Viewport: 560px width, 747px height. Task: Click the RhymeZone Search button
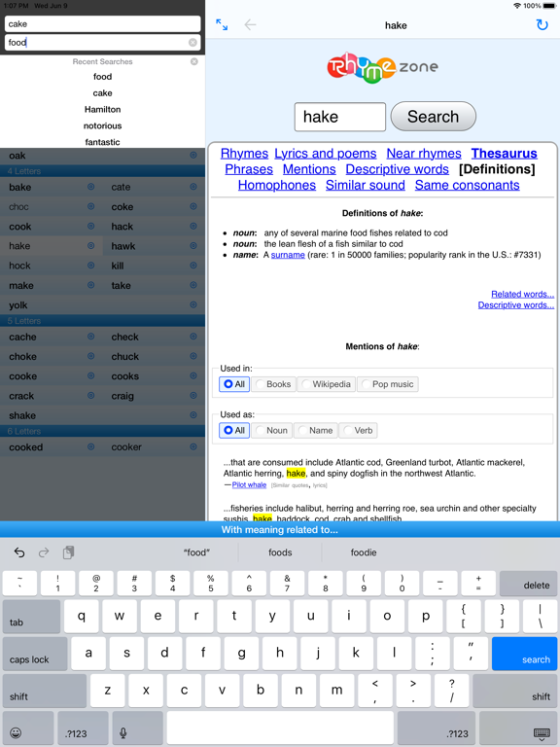pyautogui.click(x=434, y=117)
